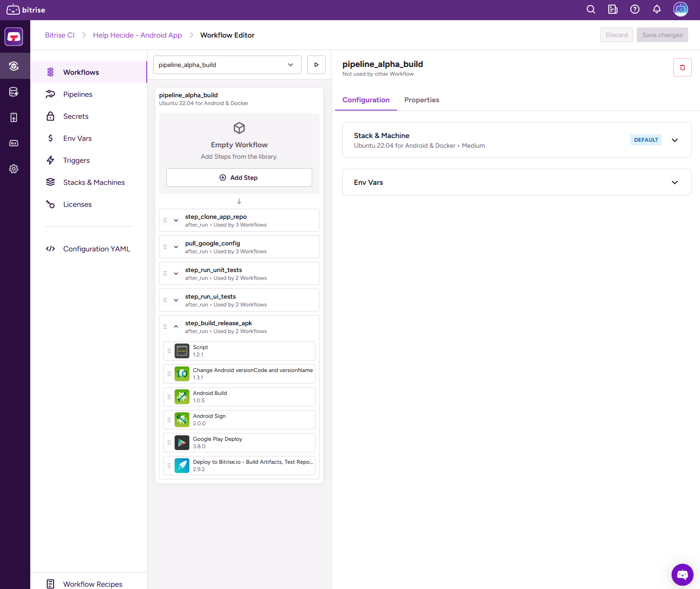
Task: Select the Android Sign 2.0.0 step
Action: click(239, 420)
